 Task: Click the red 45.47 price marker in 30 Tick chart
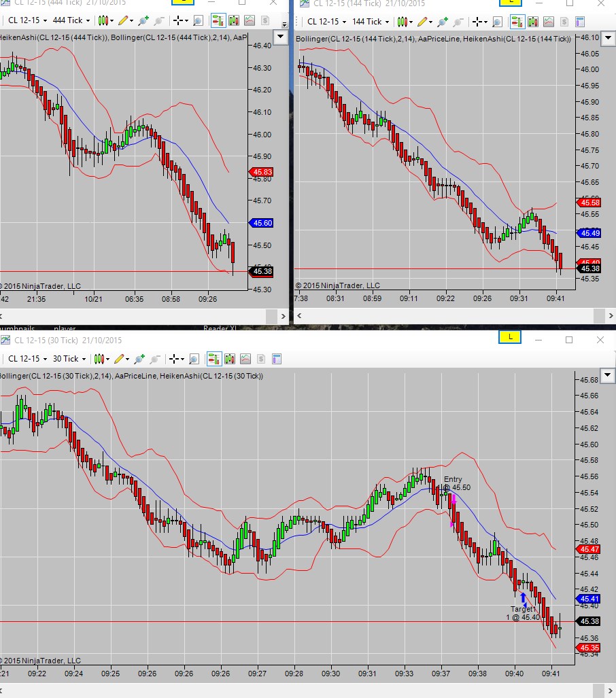pos(588,549)
